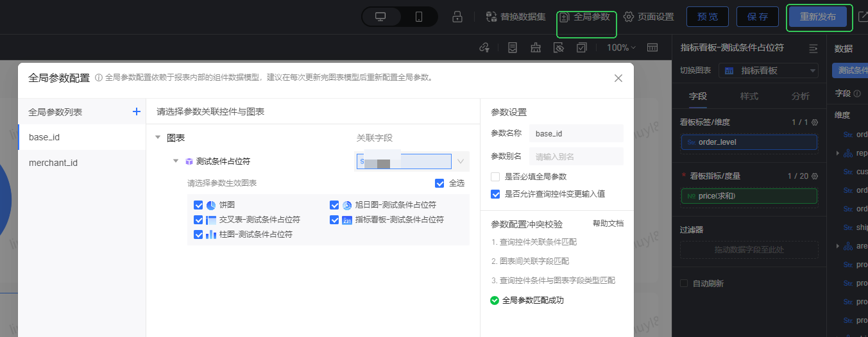
Task: Switch to desktop preview mode
Action: [380, 17]
